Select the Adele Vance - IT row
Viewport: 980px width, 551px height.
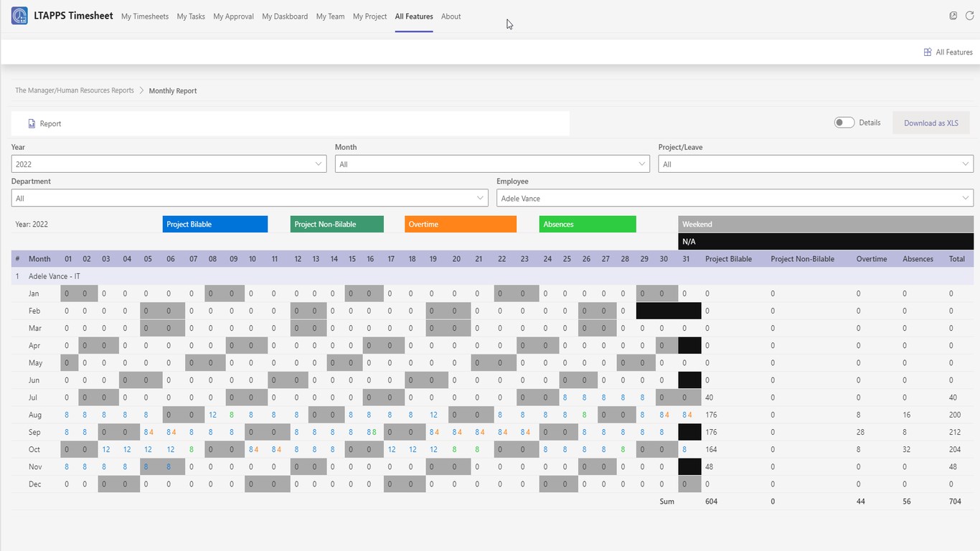coord(492,276)
